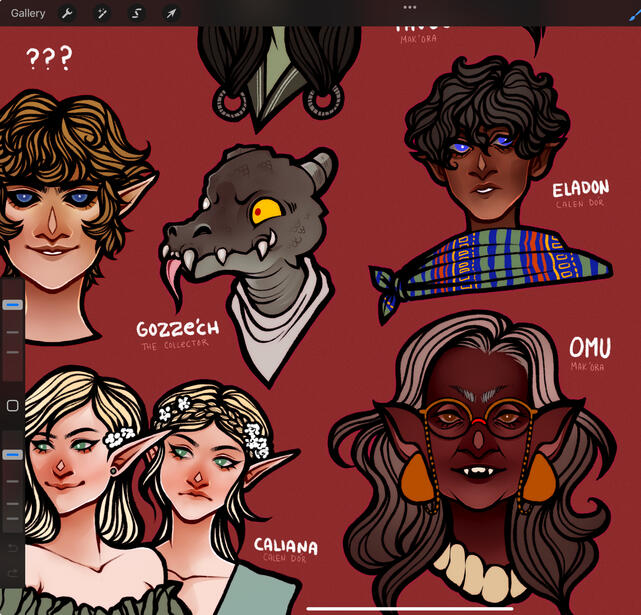Screen dimensions: 641x615
Task: Tap the redo arrow in the sidebar
Action: pos(13,572)
